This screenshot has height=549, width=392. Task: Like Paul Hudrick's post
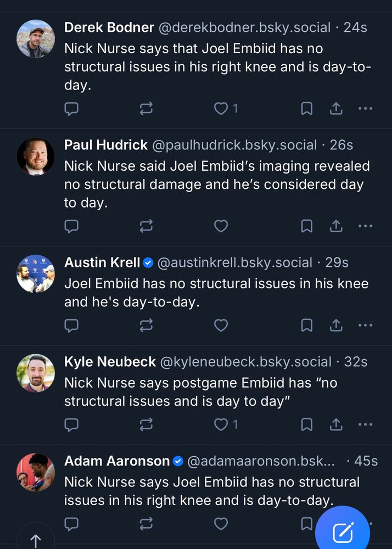coord(221,226)
